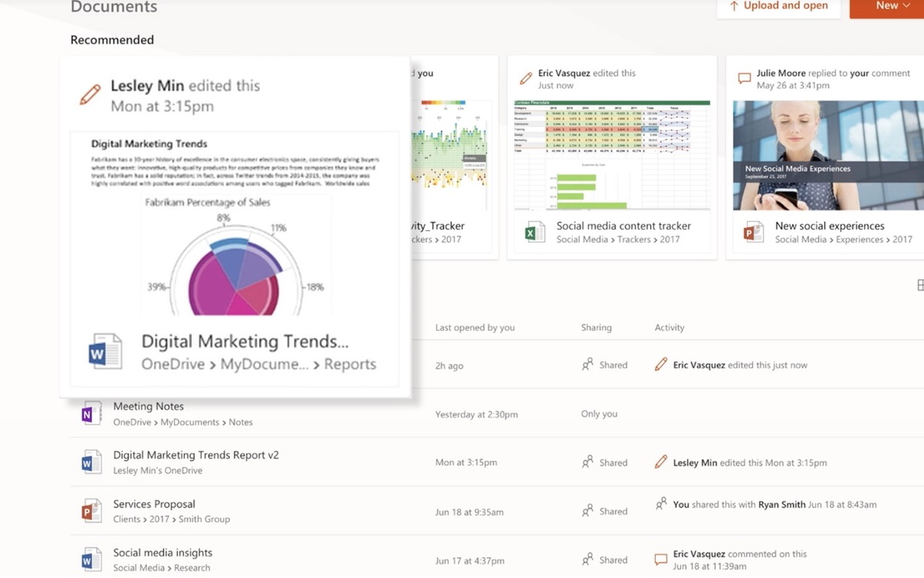The width and height of the screenshot is (924, 578).
Task: Click the pencil icon beside Lesley Min
Action: pos(90,95)
